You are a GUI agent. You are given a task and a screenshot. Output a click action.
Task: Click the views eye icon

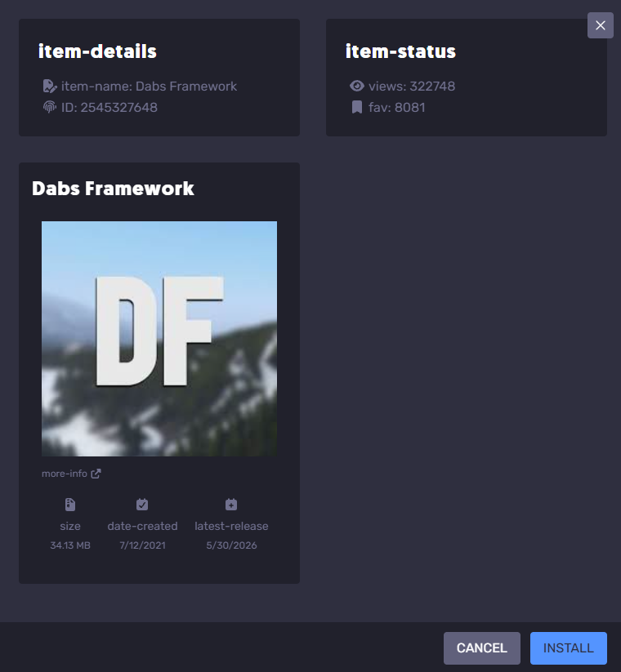pos(357,86)
